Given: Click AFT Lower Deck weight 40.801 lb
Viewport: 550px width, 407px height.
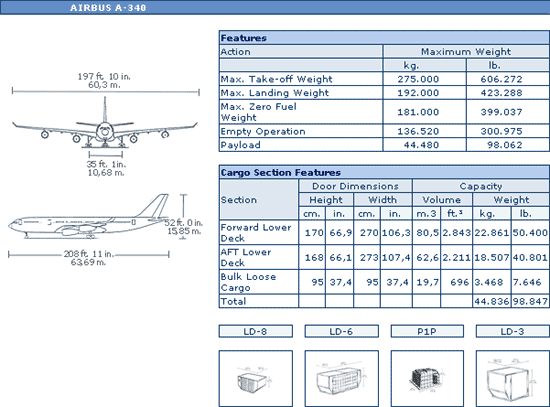Looking at the screenshot, I should coord(530,258).
